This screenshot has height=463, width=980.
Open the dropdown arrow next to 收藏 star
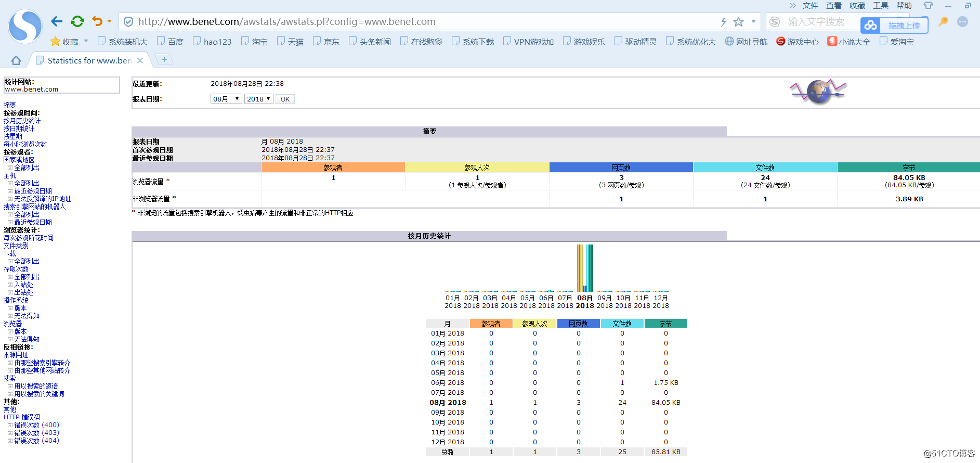pos(86,41)
